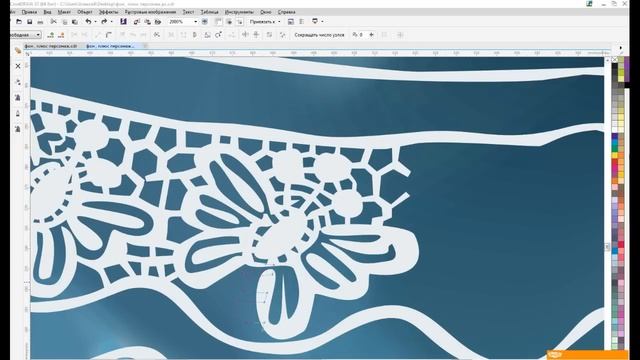Click the Options icon after Привязать к
Screen dimensions: 640x360
click(x=291, y=22)
